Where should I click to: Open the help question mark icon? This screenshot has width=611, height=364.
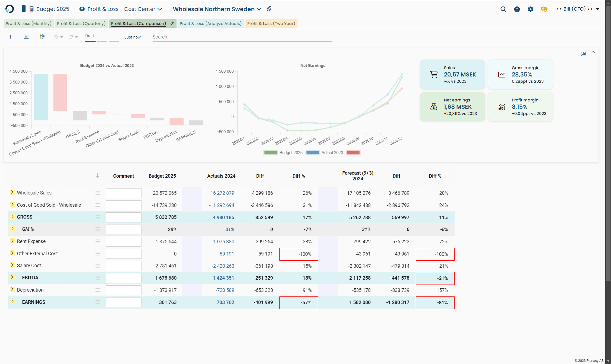[517, 9]
